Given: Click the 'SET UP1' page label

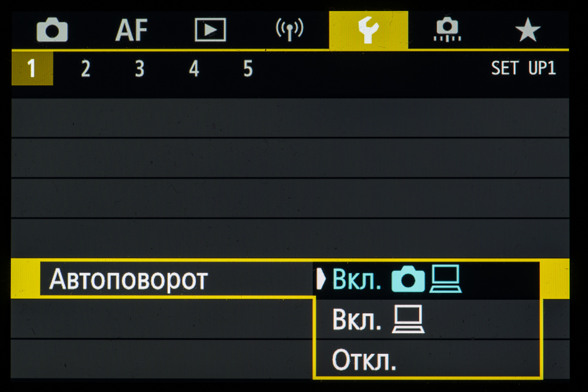Looking at the screenshot, I should coord(523,69).
